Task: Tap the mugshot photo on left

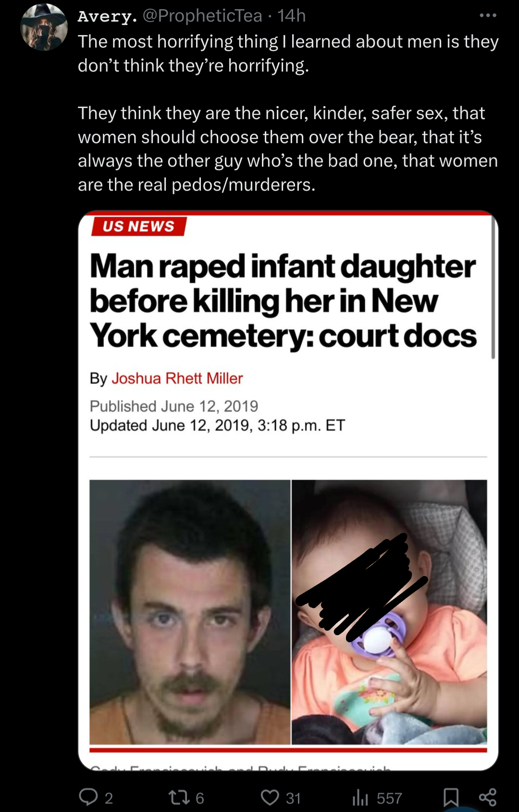Action: point(190,612)
